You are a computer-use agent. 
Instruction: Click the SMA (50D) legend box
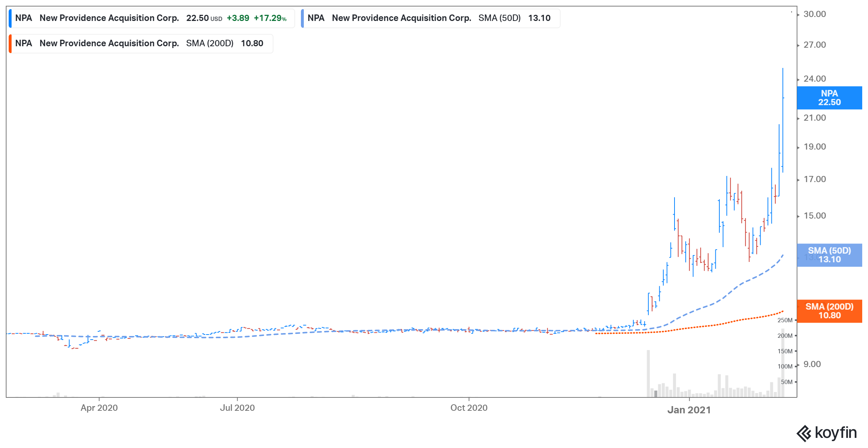click(x=431, y=18)
